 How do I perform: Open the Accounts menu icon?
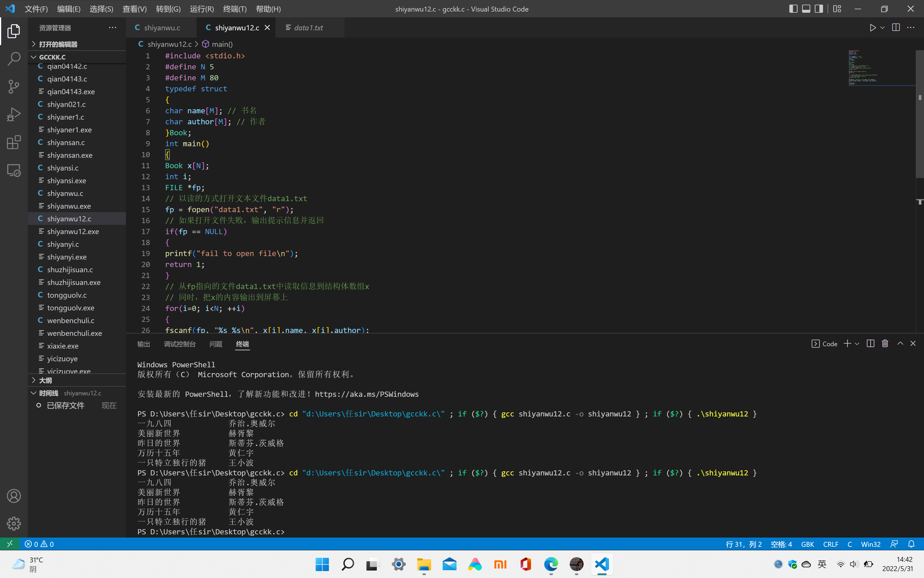coord(14,496)
